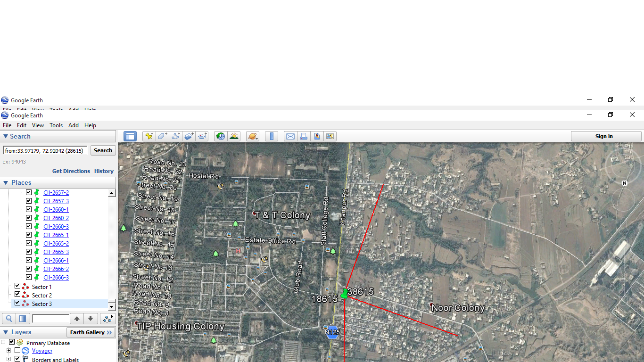The height and width of the screenshot is (362, 644).
Task: Select the Add Path tool
Action: click(x=176, y=136)
